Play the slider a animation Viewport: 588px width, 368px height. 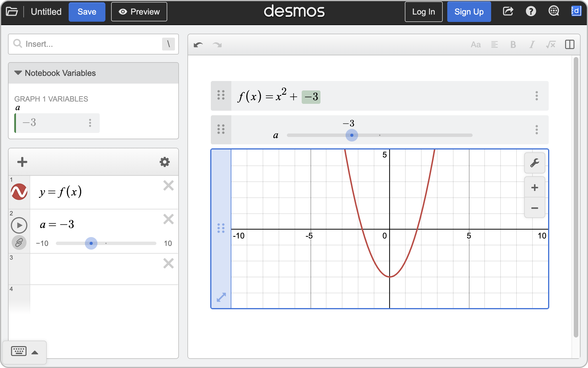click(x=19, y=225)
